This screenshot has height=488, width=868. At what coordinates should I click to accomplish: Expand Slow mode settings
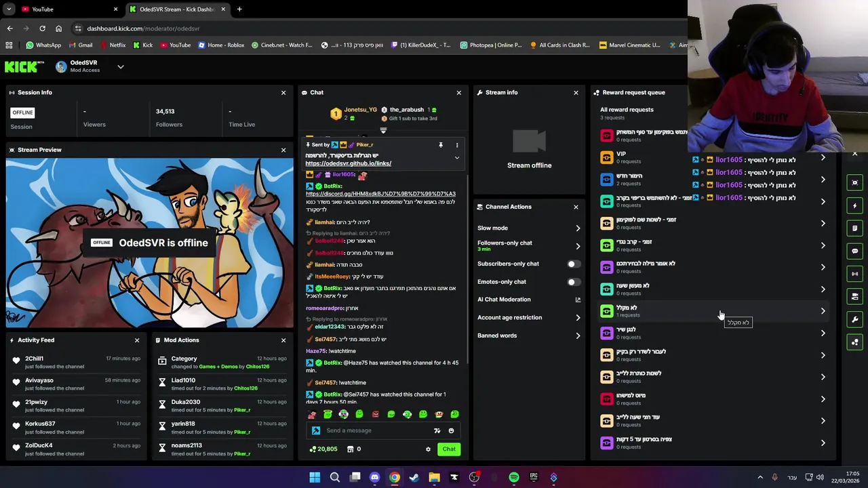(x=578, y=228)
